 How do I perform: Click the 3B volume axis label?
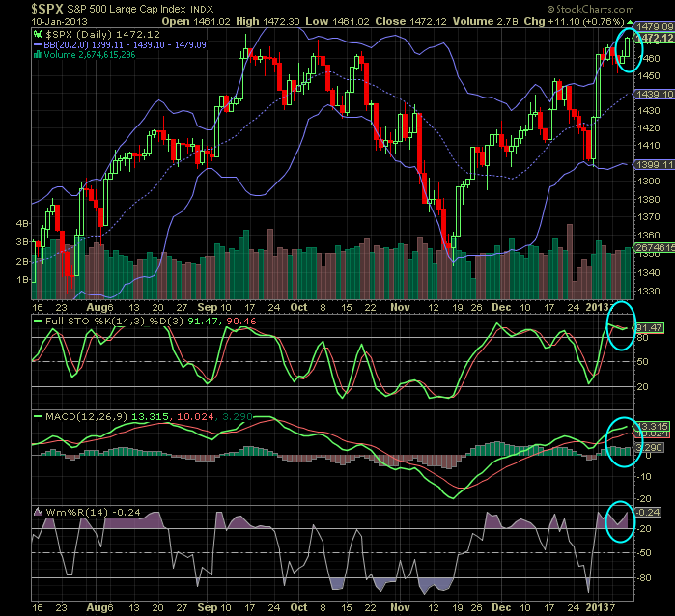point(22,242)
